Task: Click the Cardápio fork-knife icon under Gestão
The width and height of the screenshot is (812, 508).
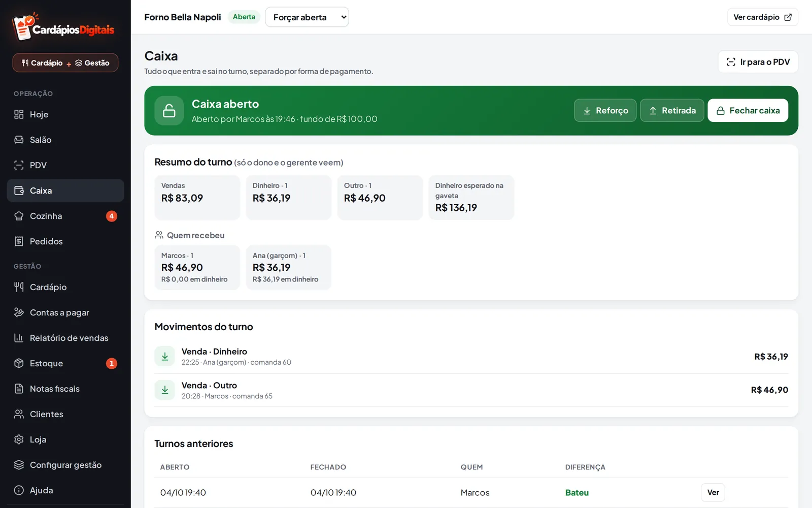Action: (19, 287)
